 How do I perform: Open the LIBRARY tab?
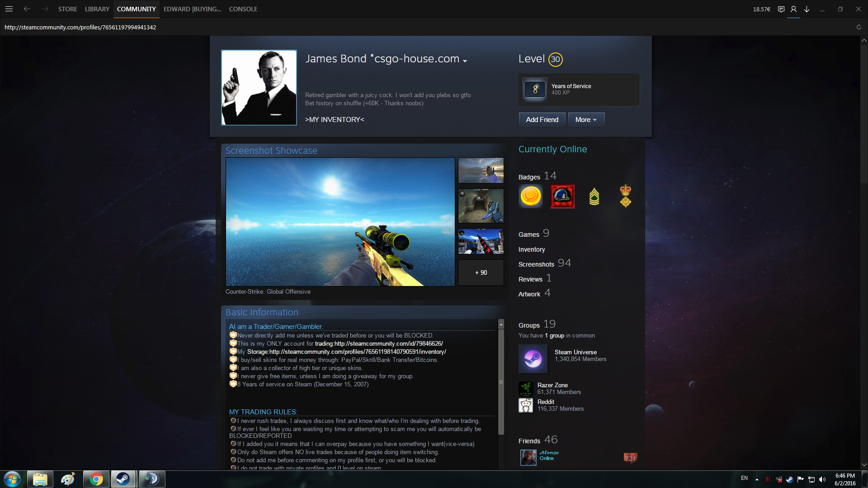coord(97,9)
